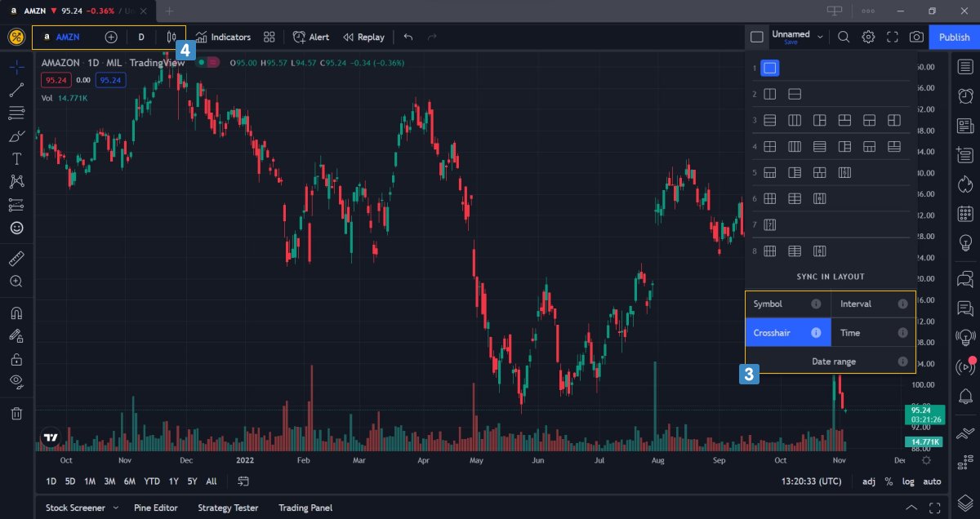Open the News panel in the right sidebar
Image resolution: width=980 pixels, height=519 pixels.
(966, 126)
